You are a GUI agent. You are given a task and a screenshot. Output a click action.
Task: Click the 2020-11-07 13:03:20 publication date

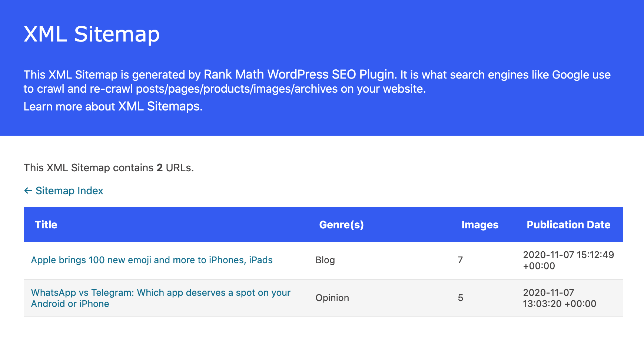(x=559, y=298)
